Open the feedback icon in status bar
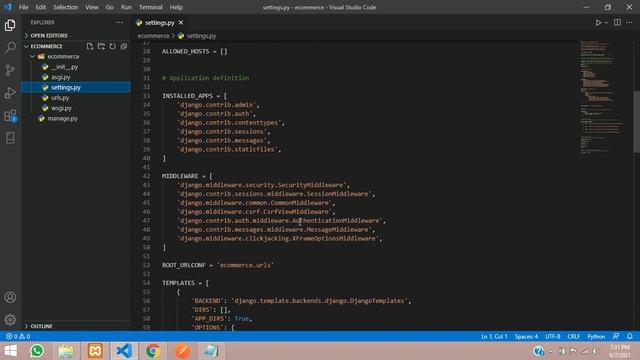 [x=616, y=336]
